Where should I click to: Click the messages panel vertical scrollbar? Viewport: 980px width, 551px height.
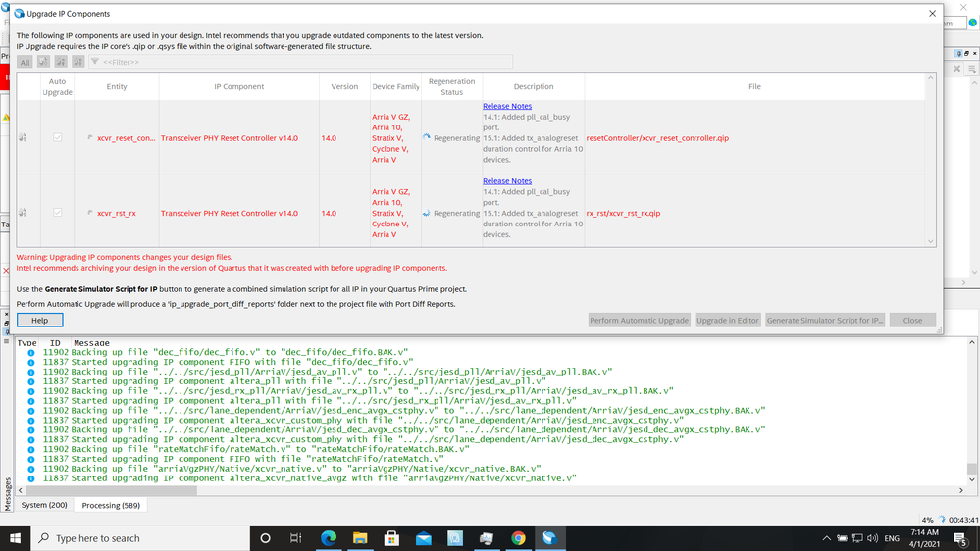[x=972, y=412]
